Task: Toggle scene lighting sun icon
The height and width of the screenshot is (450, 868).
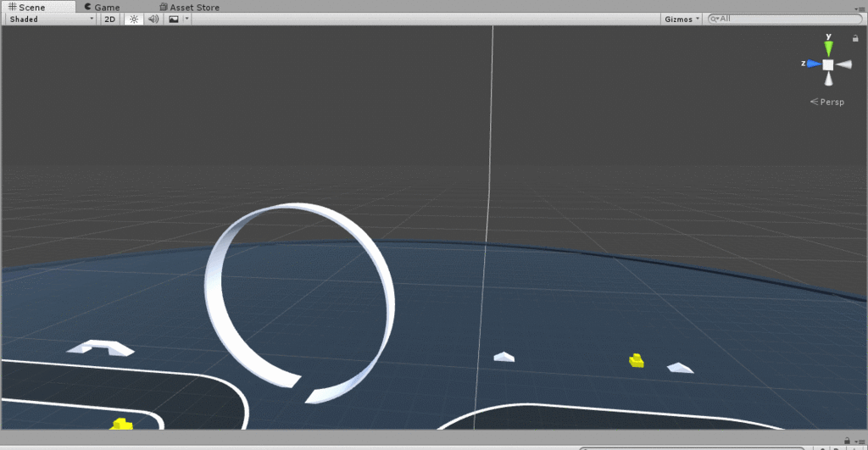Action: coord(134,19)
